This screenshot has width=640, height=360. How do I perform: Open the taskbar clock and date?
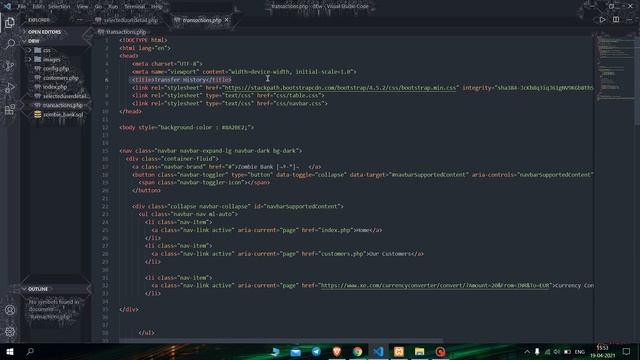602,351
